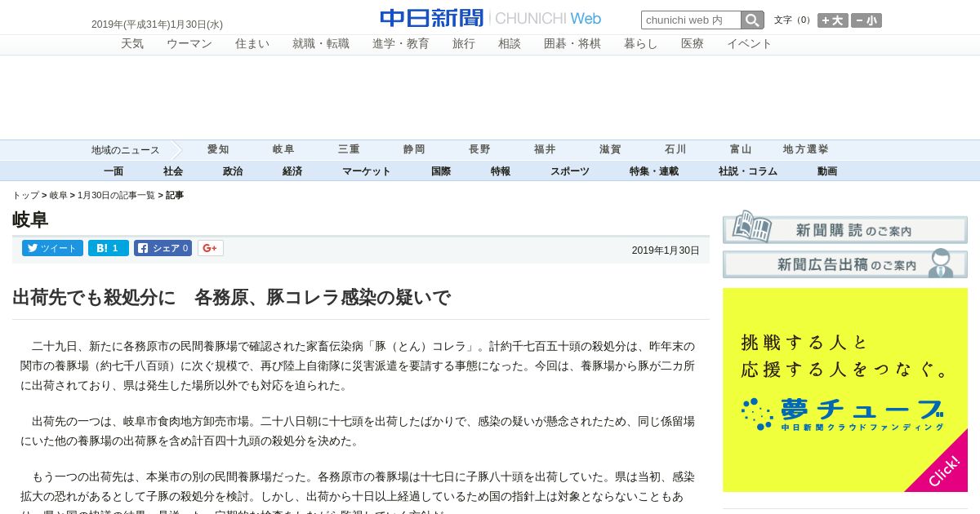
Task: Bookmark article with Hatena B! button
Action: pos(109,248)
